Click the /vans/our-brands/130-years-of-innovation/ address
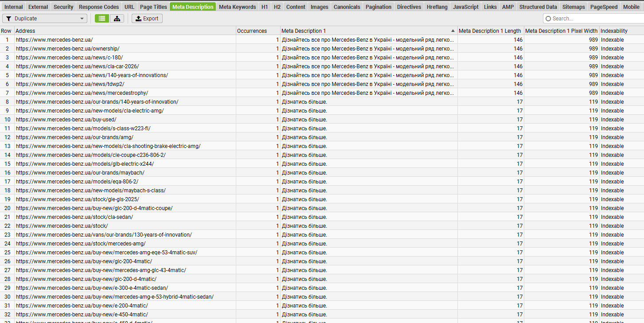 [104, 235]
